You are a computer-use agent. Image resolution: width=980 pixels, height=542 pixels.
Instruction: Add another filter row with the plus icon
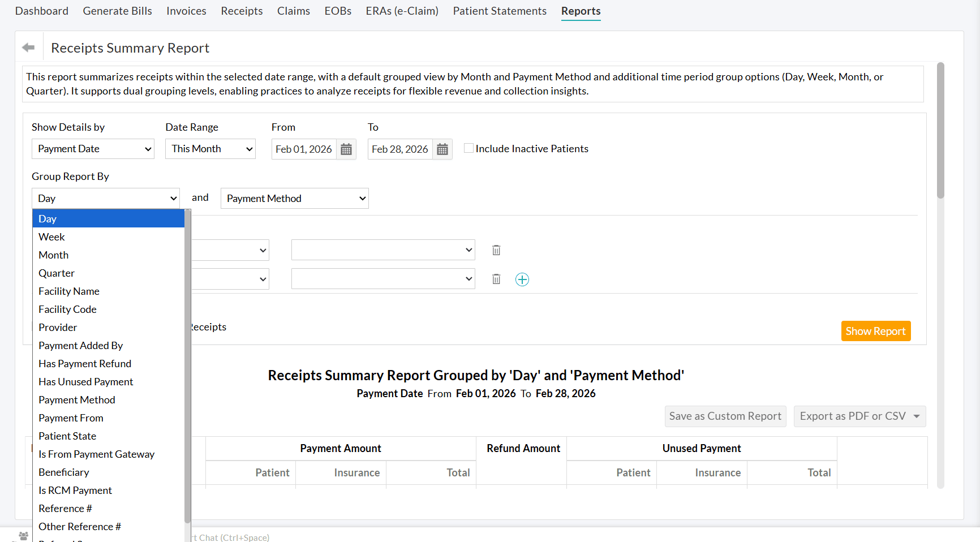[x=522, y=279]
